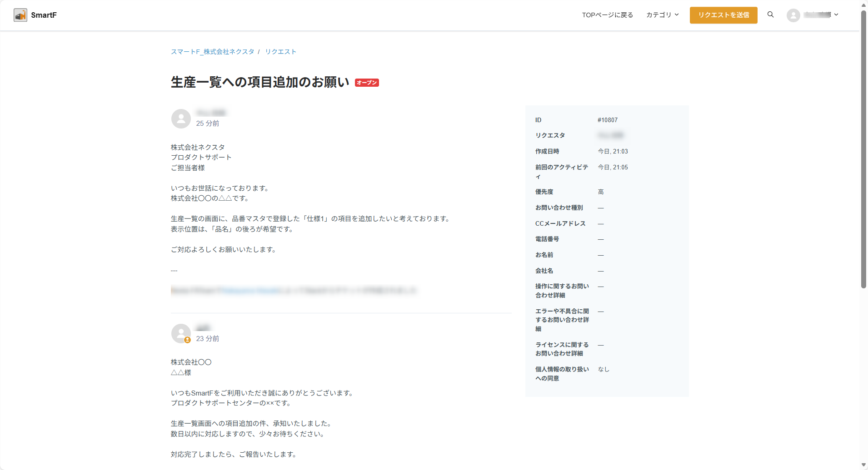Expand the カテゴリ dropdown menu
868x470 pixels.
(x=662, y=15)
